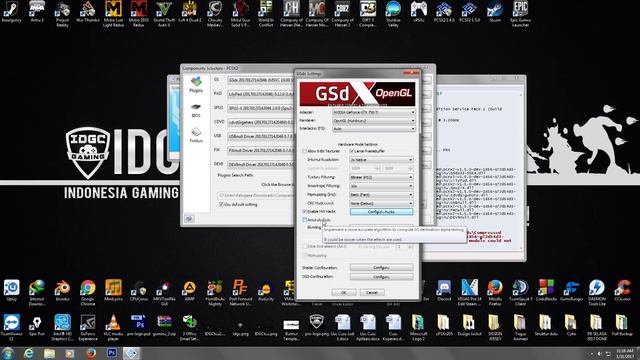Open Stardew Valley desktop shortcut

pos(393,13)
